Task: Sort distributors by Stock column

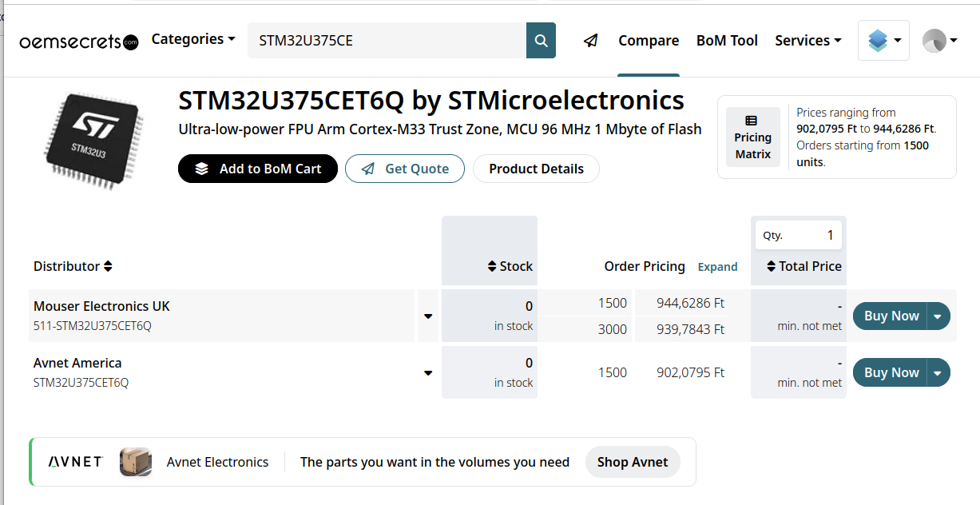Action: click(x=510, y=266)
